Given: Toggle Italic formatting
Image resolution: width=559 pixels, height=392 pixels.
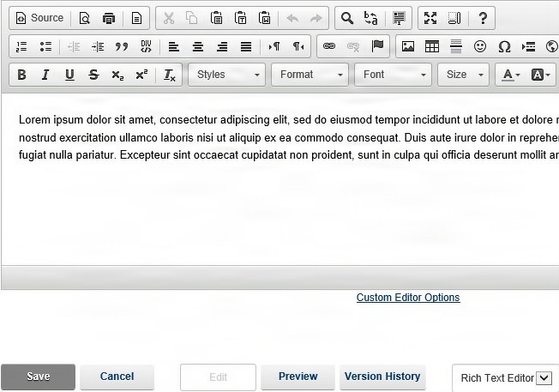Looking at the screenshot, I should [45, 75].
